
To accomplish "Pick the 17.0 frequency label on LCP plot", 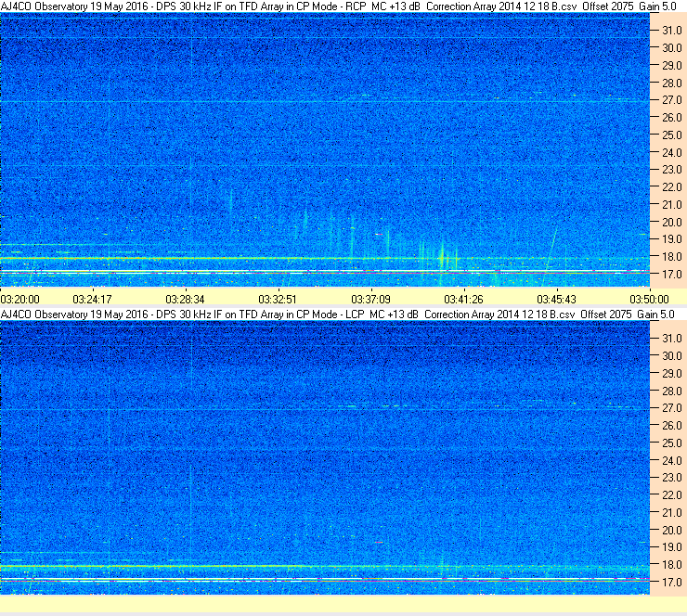I will tap(671, 583).
